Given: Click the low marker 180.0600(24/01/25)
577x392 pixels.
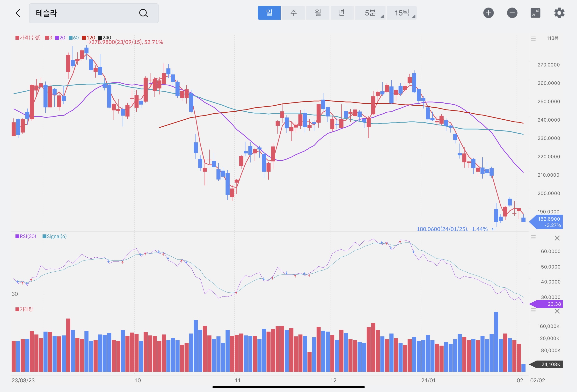Looking at the screenshot, I should [456, 229].
